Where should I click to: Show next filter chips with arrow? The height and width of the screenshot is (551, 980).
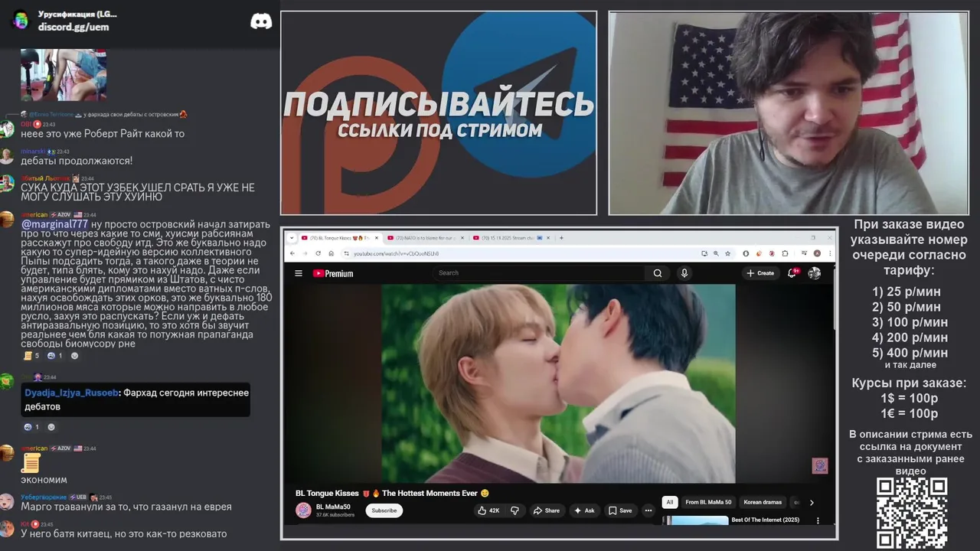point(812,502)
